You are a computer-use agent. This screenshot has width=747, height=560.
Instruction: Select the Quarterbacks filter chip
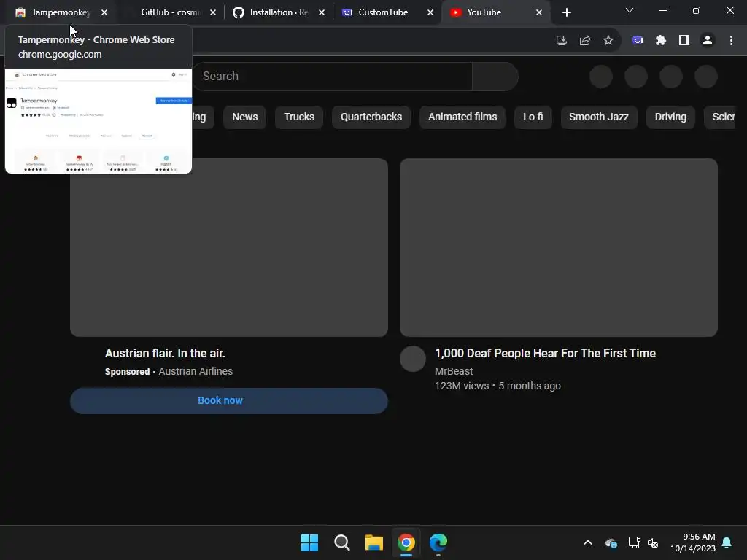pyautogui.click(x=371, y=117)
